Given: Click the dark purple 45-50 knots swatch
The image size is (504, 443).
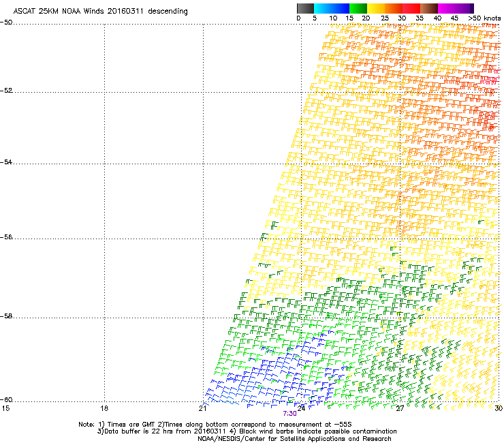Looking at the screenshot, I should tap(464, 8).
